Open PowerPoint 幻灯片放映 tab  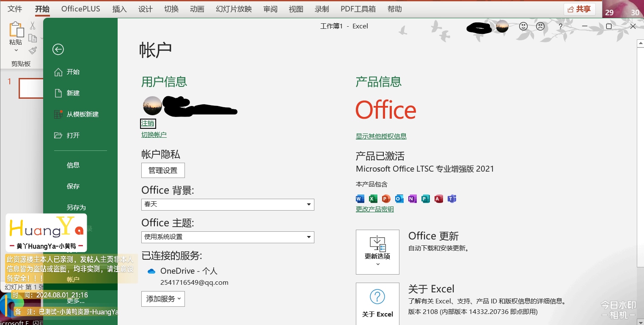click(234, 9)
